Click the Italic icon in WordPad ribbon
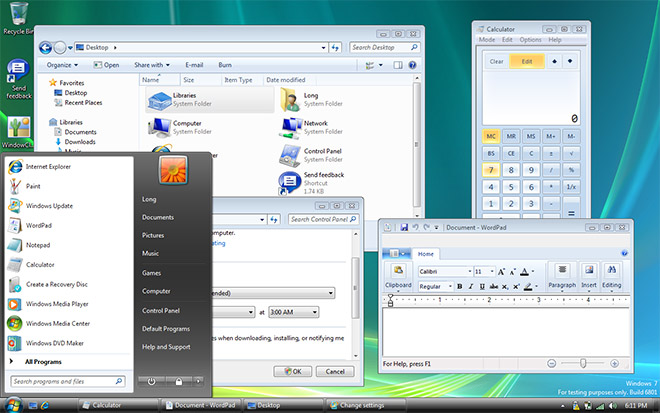 [471, 286]
